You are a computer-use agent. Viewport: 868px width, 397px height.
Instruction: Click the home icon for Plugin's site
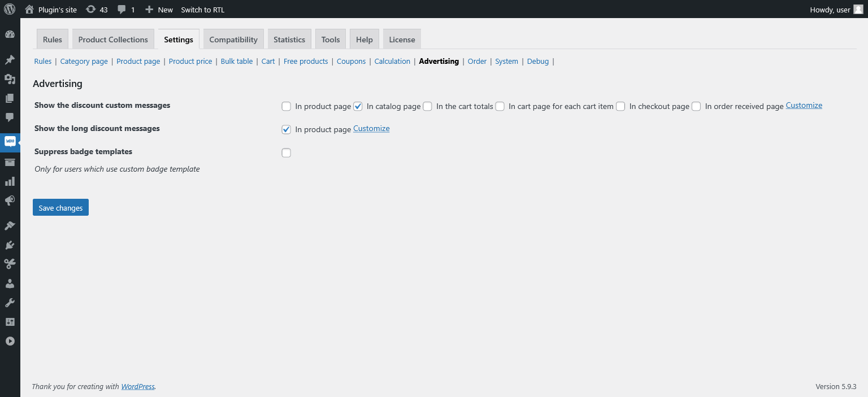(x=29, y=10)
